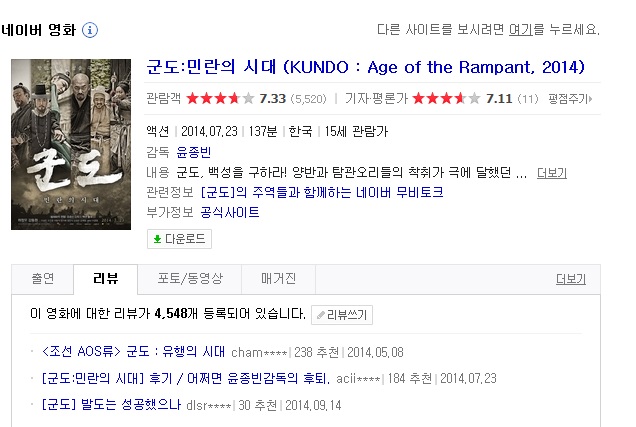Switch to the 출연 tab

point(43,279)
